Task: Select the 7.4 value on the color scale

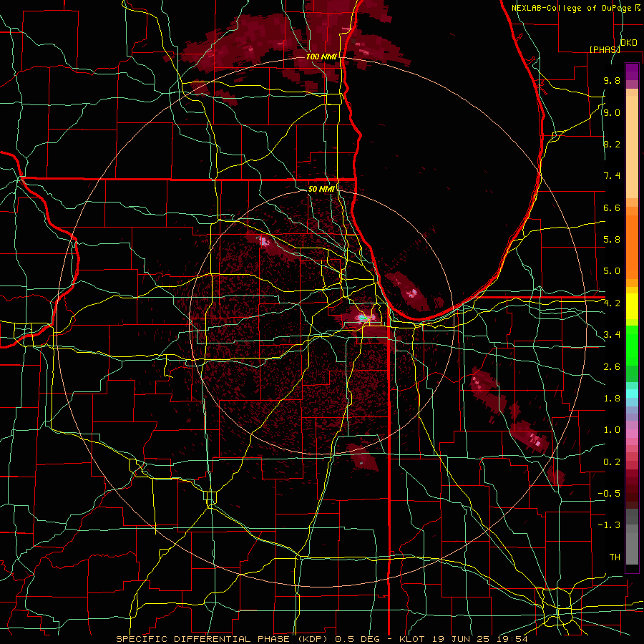Action: tap(612, 176)
